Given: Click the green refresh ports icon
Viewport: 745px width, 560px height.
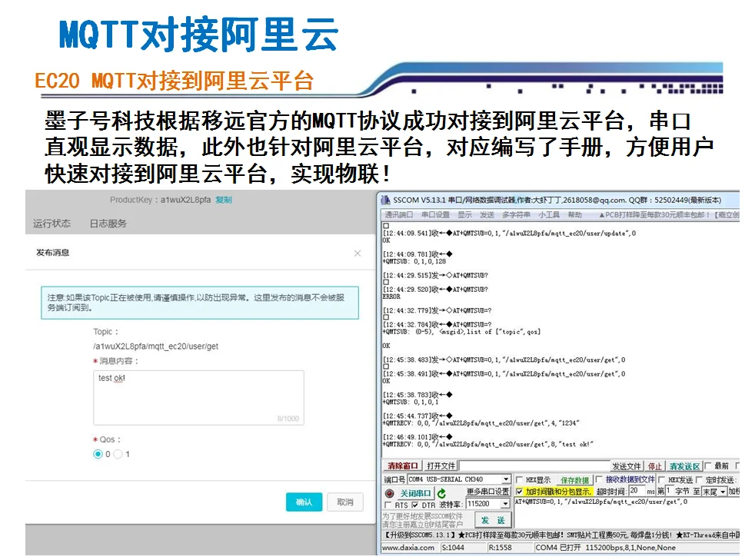Looking at the screenshot, I should click(442, 493).
